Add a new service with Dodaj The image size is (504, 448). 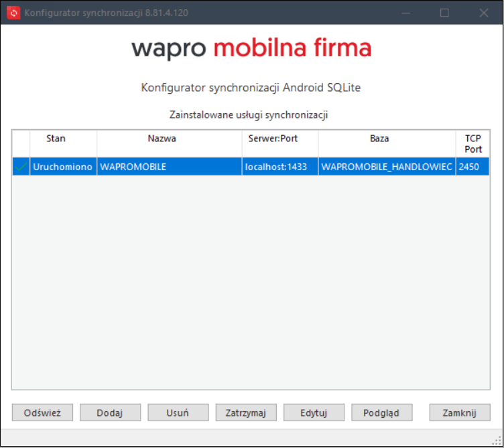click(110, 413)
